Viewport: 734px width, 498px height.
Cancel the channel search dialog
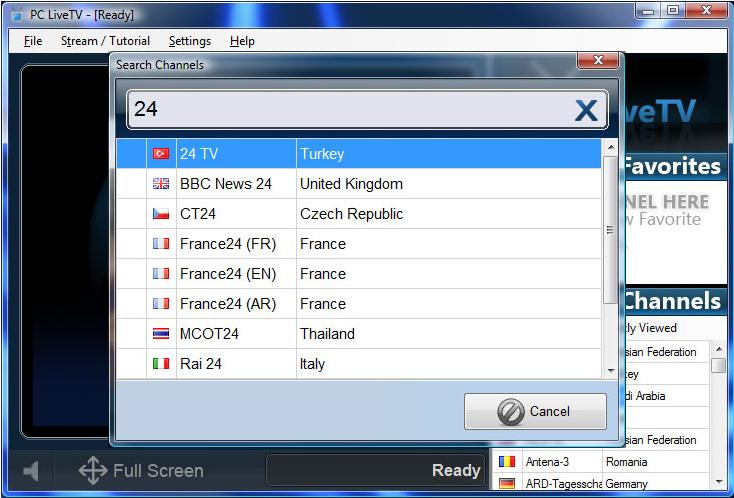point(535,411)
